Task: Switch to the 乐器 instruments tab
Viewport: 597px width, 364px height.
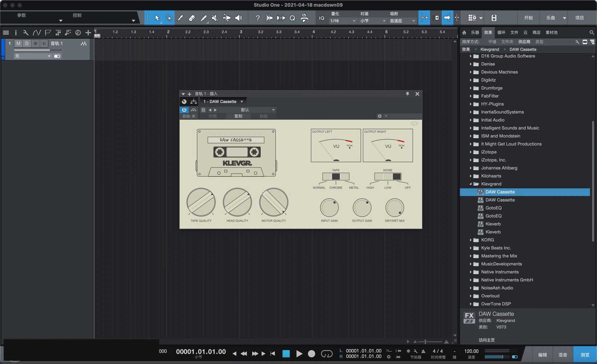Action: [475, 32]
